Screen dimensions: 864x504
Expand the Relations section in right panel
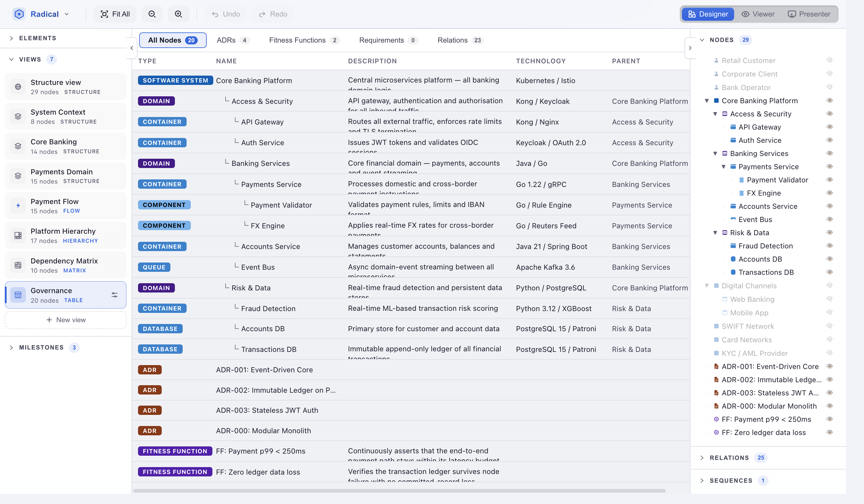(702, 458)
